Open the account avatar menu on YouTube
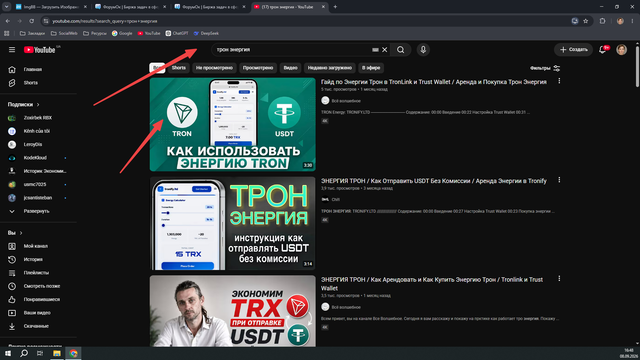Viewport: 640px width, 360px height. 621,50
